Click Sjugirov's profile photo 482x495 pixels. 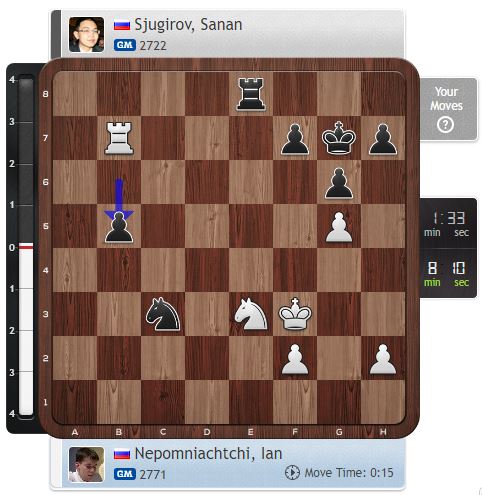(86, 35)
